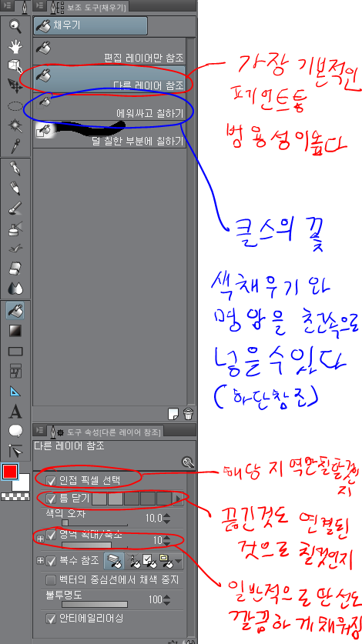The width and height of the screenshot is (362, 644).
Task: Toggle 인접 픽셀 선택 checkbox
Action: click(51, 480)
